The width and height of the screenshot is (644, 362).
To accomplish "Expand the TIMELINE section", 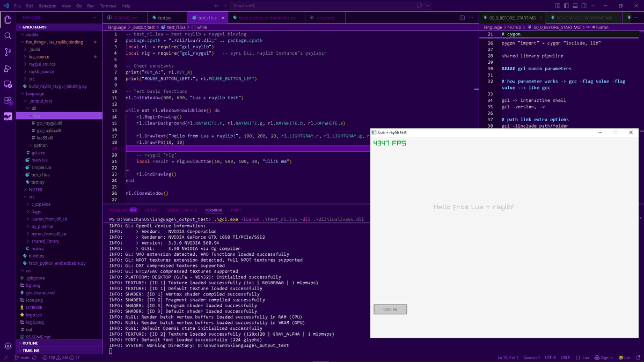I will (59, 350).
